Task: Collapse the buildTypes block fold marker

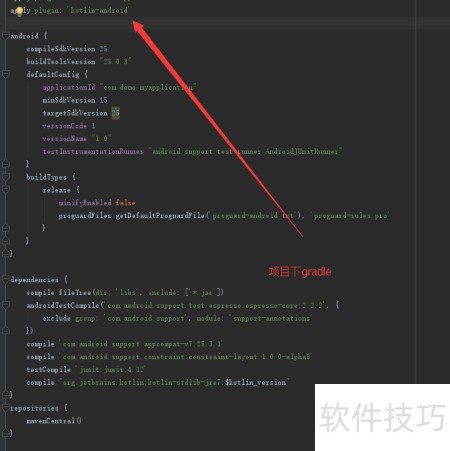Action: [5, 176]
